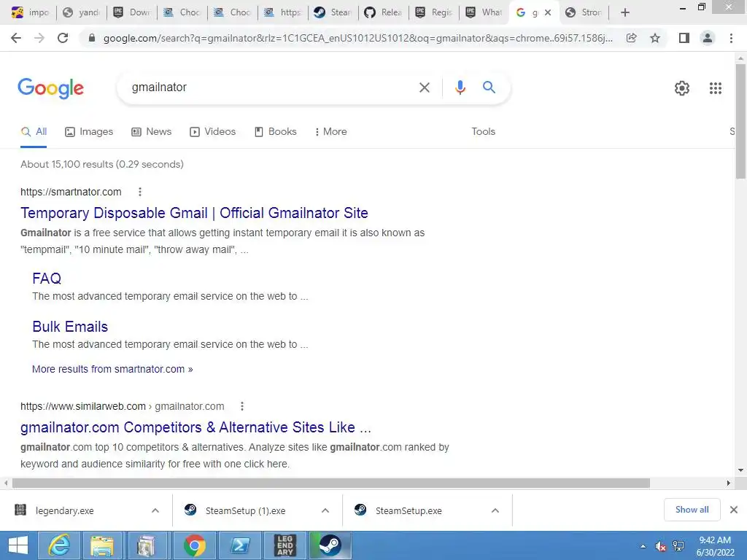Switch to the Regis browser tab
747x560 pixels.
click(433, 12)
